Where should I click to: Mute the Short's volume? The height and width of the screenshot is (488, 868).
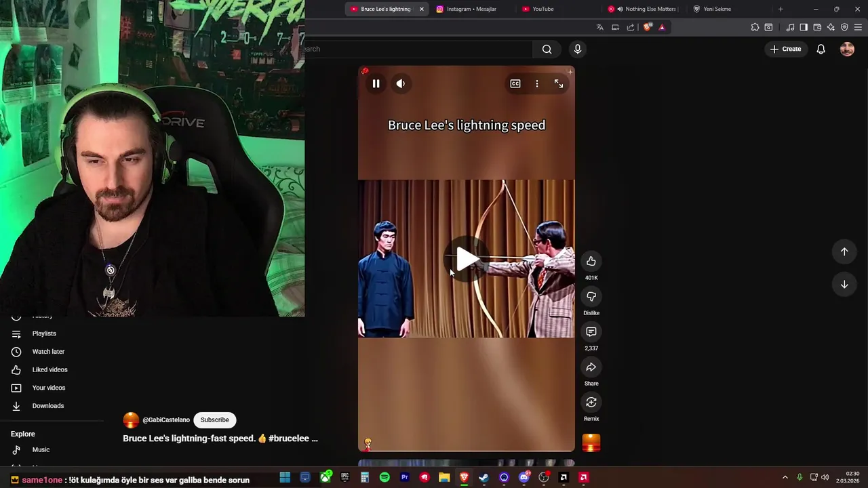click(401, 83)
